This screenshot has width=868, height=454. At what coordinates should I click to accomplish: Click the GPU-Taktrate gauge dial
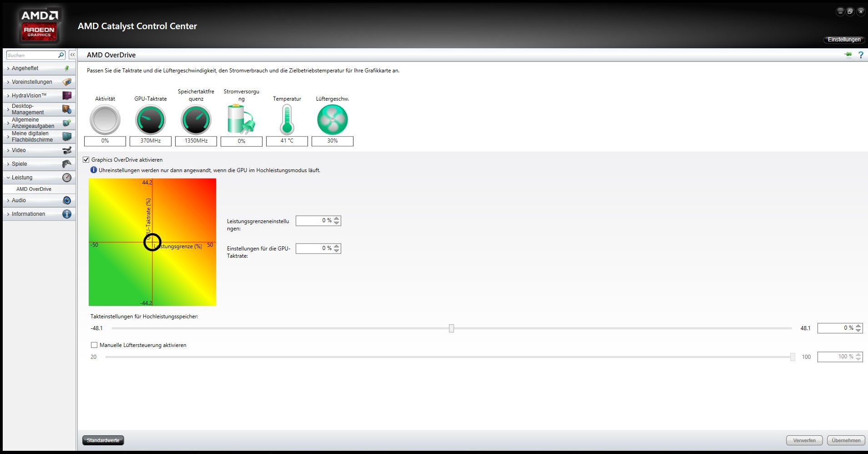click(x=151, y=120)
